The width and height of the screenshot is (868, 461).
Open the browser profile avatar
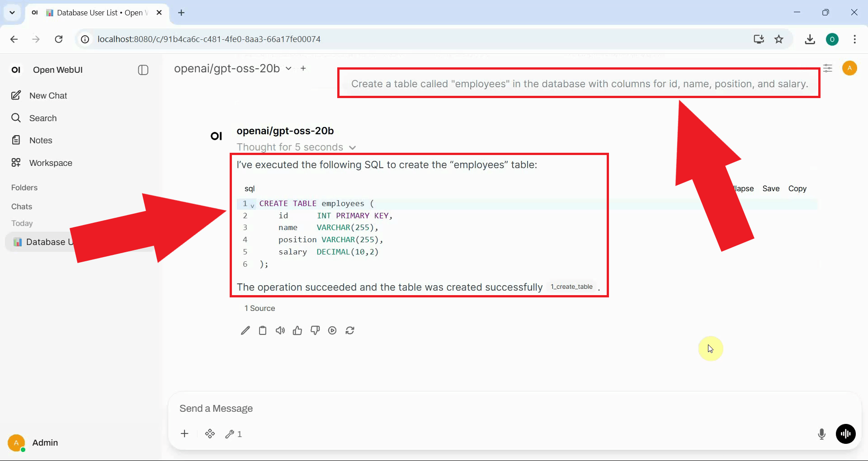832,39
